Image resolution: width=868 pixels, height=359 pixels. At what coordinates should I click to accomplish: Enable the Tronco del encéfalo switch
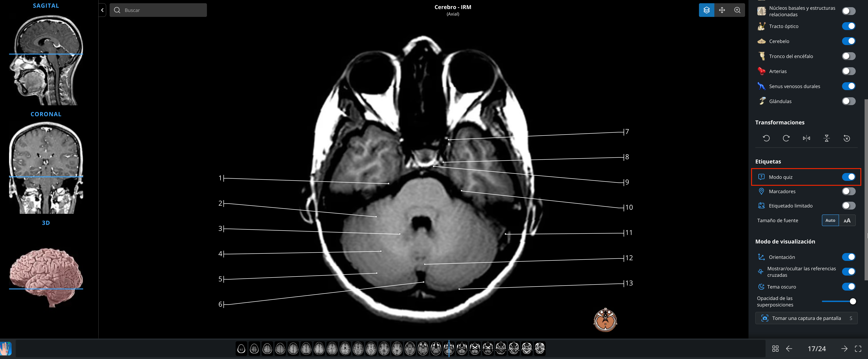tap(849, 56)
